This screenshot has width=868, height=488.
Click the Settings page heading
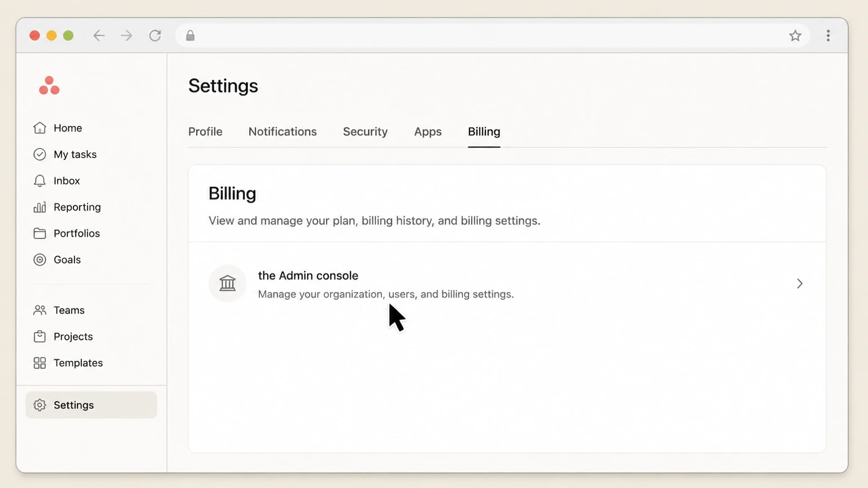pos(223,86)
